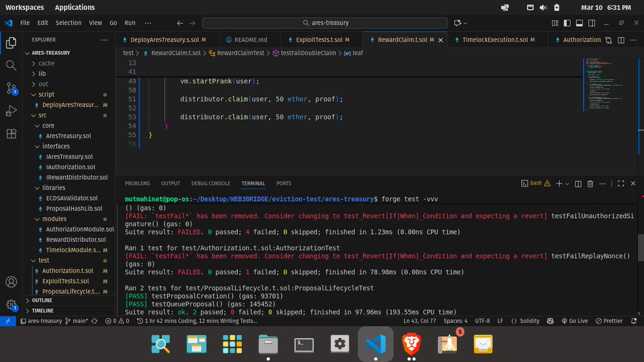Expand the TIMELINE section
Image resolution: width=644 pixels, height=362 pixels.
click(x=69, y=311)
